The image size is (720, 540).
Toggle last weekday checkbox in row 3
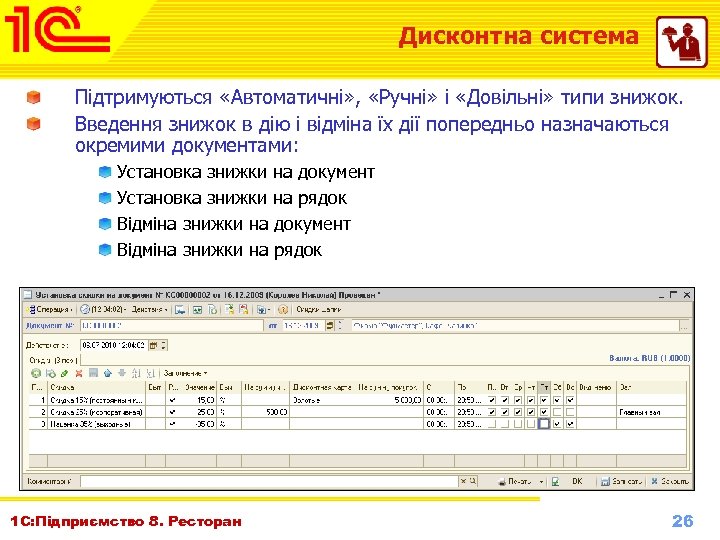click(570, 424)
